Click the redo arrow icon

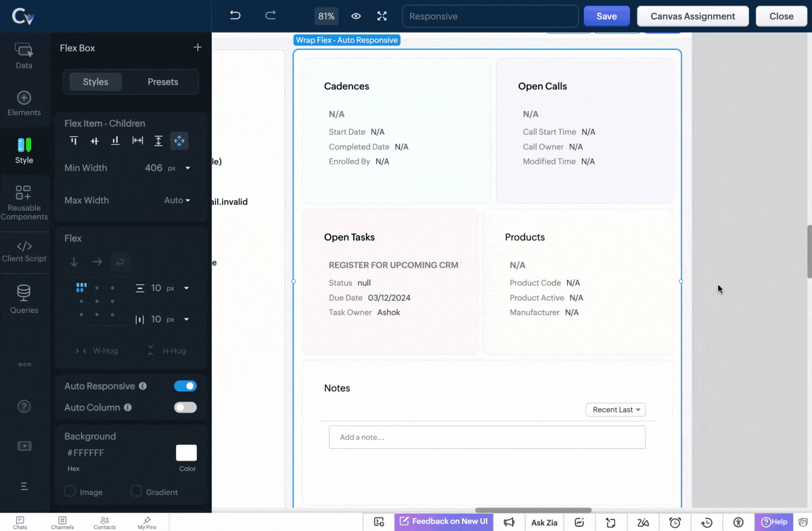pyautogui.click(x=271, y=16)
